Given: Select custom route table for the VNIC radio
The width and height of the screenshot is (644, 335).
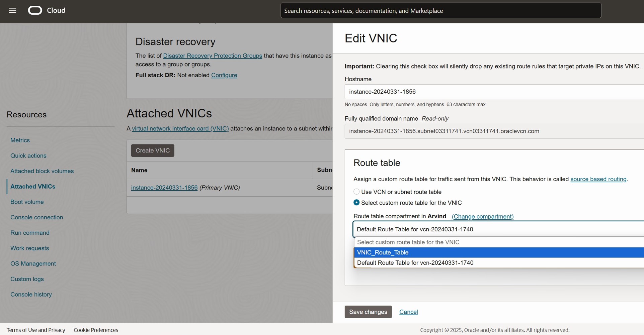Looking at the screenshot, I should (357, 203).
